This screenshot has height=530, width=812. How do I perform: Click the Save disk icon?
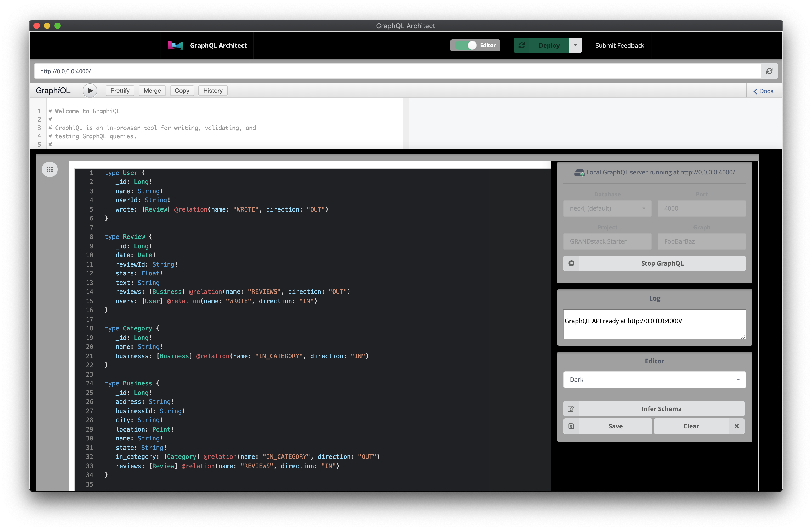coord(571,426)
